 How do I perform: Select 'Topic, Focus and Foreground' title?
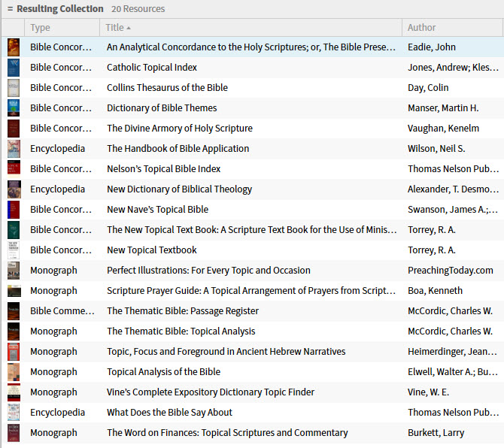(x=226, y=351)
